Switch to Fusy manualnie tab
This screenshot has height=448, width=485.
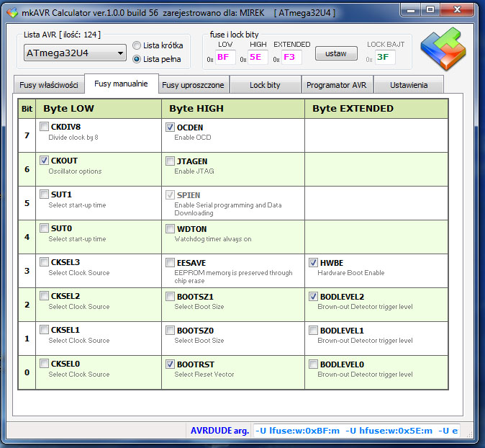[x=121, y=84]
